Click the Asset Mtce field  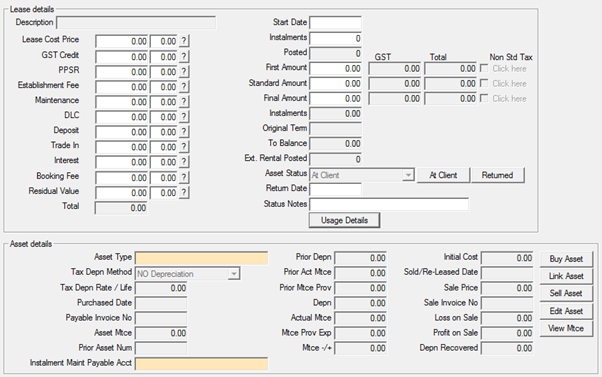click(161, 333)
